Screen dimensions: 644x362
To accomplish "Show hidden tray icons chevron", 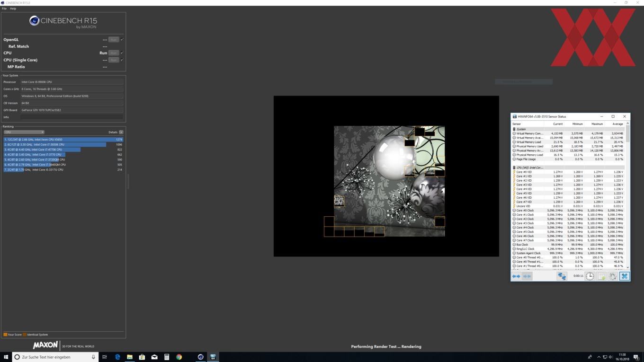I will pos(599,357).
